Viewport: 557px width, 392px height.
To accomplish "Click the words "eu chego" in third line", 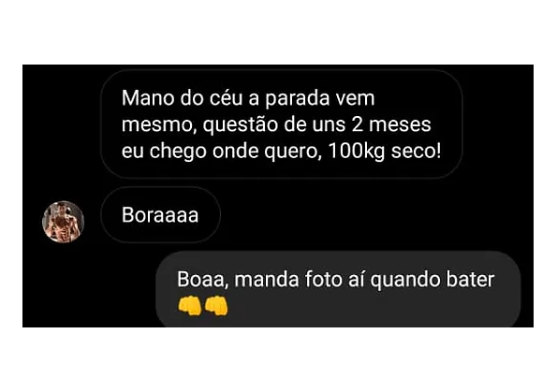I will 164,152.
